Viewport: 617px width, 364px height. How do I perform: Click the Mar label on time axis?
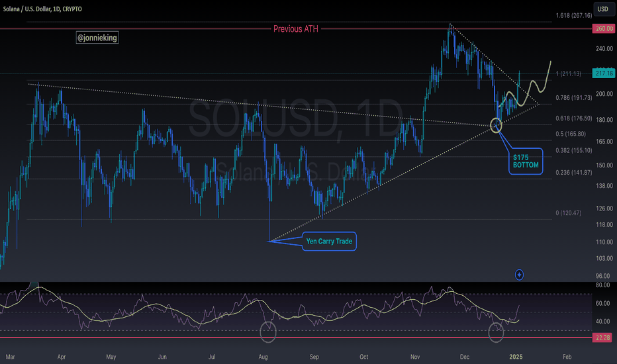click(10, 357)
